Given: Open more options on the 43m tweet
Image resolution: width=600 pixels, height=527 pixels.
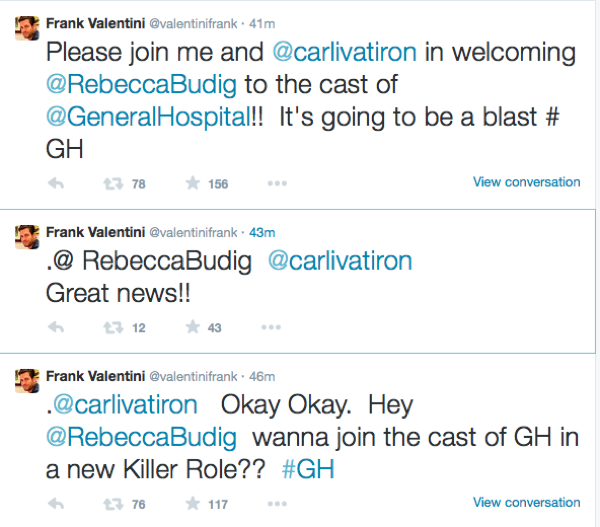Looking at the screenshot, I should click(x=271, y=327).
